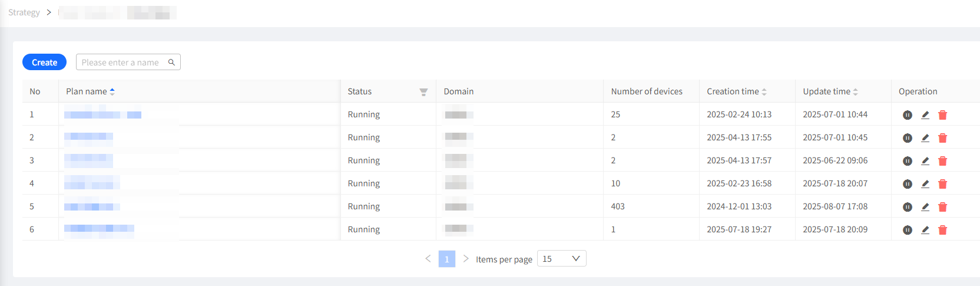
Task: Pause the plan in row 6
Action: (908, 230)
